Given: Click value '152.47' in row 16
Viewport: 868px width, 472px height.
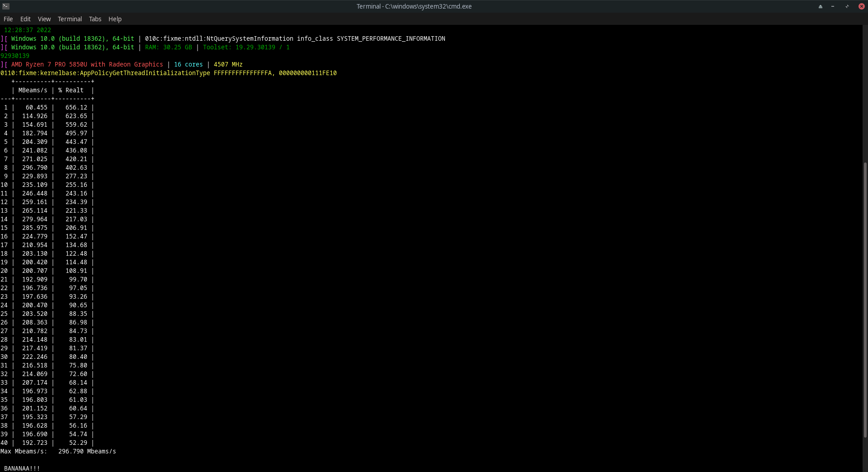Looking at the screenshot, I should coord(76,236).
